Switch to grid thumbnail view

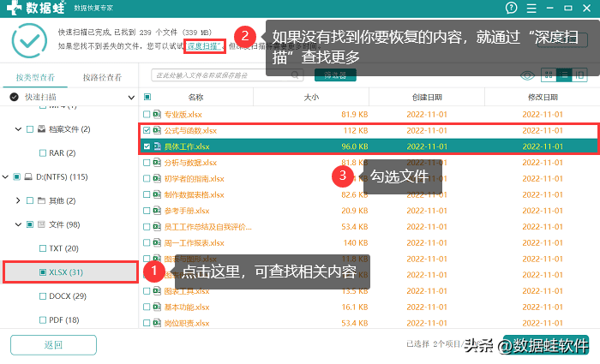[548, 75]
